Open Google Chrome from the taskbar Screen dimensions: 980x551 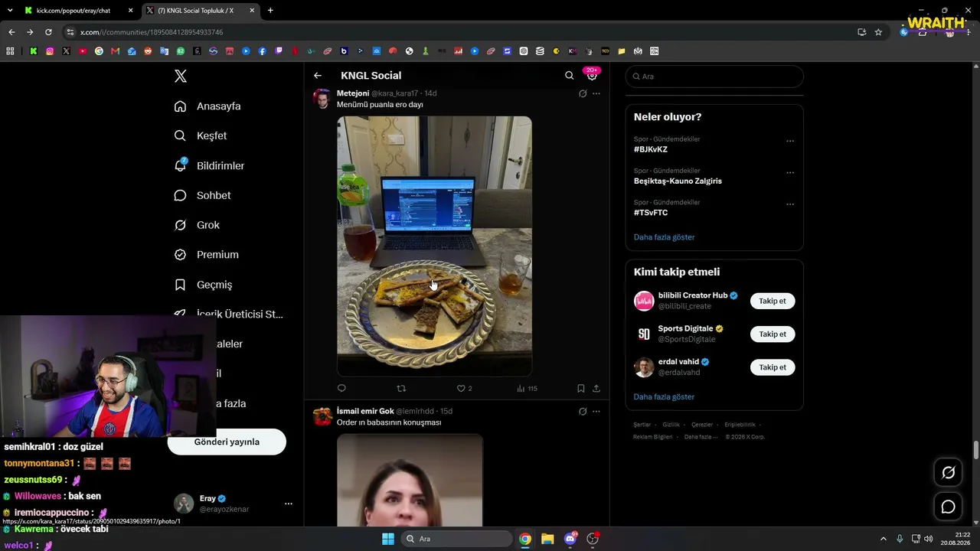point(525,539)
